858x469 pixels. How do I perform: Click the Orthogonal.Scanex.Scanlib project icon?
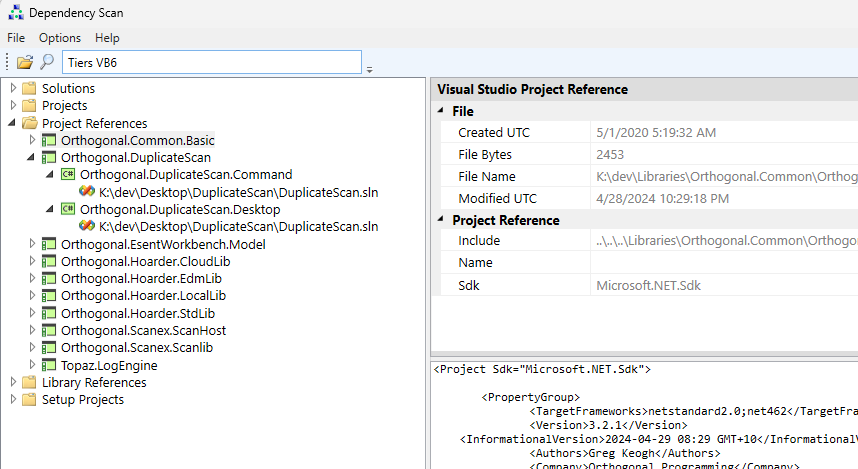(49, 348)
